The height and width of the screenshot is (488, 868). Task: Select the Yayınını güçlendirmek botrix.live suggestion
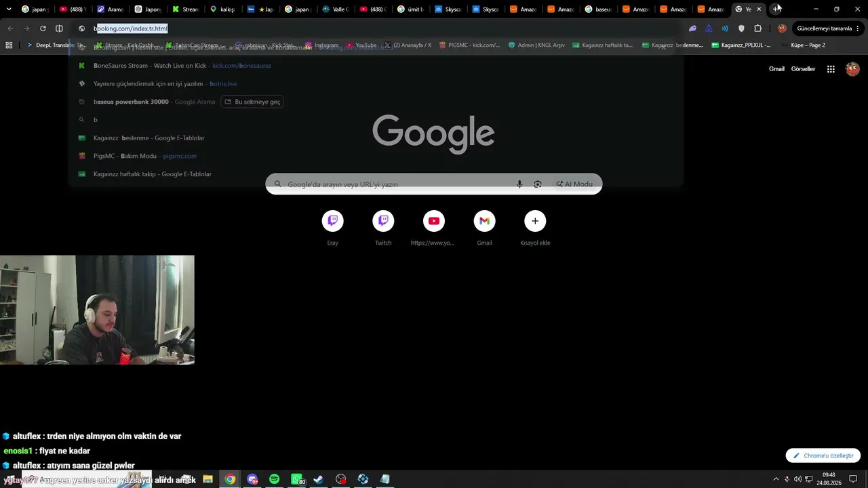pyautogui.click(x=375, y=84)
